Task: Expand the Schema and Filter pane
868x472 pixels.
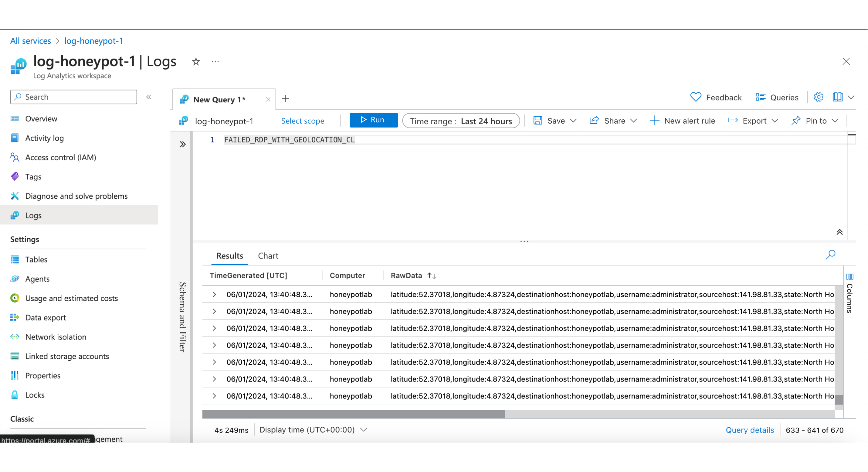Action: [x=183, y=145]
